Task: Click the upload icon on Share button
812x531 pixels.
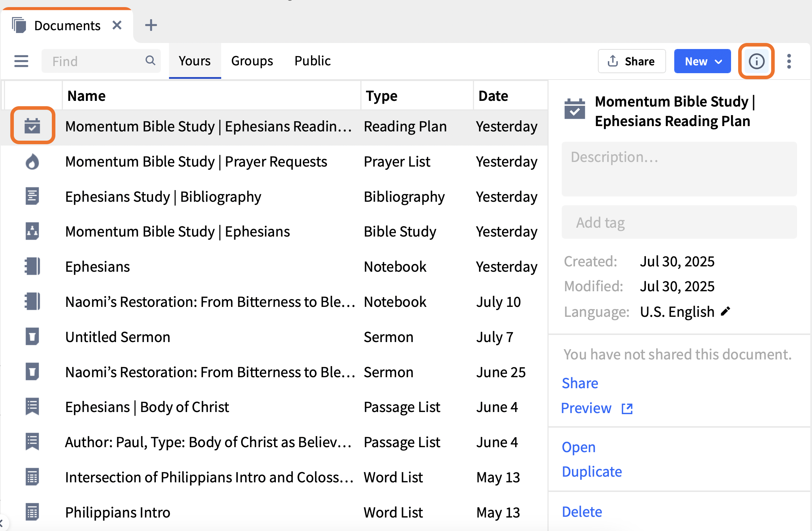Action: pyautogui.click(x=613, y=61)
